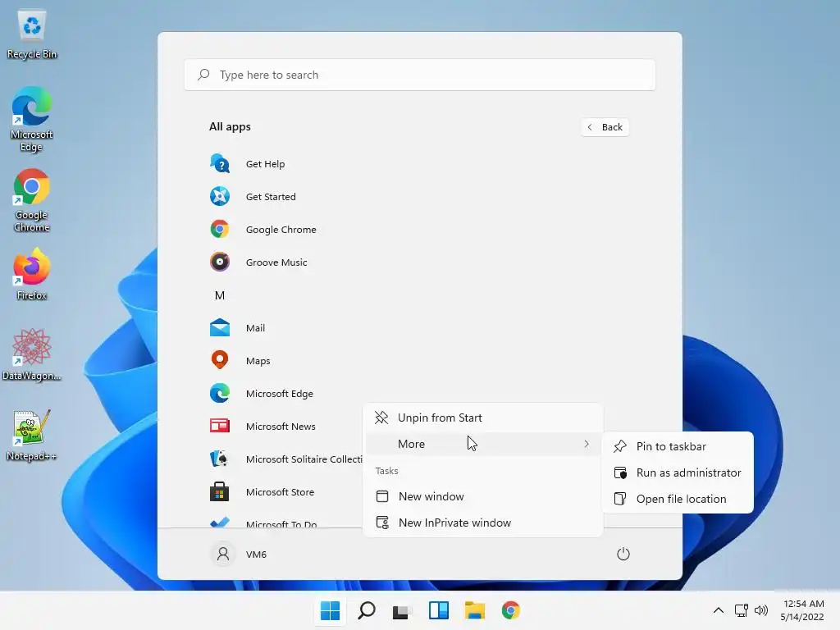The image size is (840, 630).
Task: Select Unpin from Start
Action: pos(482,418)
